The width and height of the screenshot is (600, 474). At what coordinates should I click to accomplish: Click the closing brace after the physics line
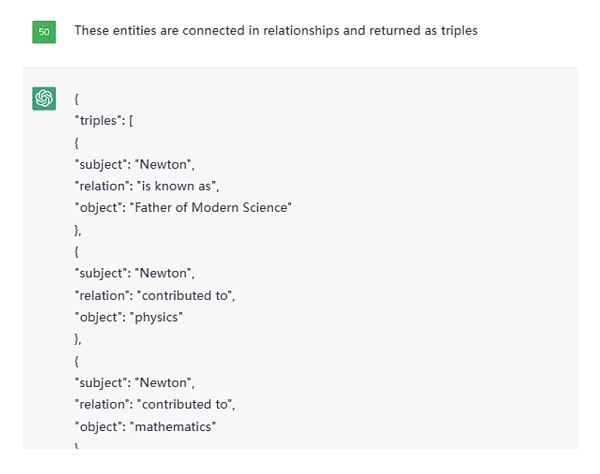[78, 339]
